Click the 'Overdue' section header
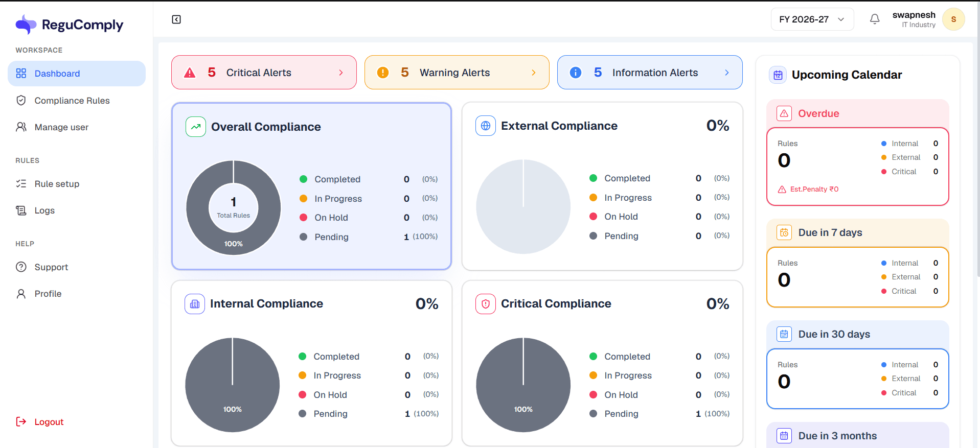The image size is (980, 448). pyautogui.click(x=858, y=113)
